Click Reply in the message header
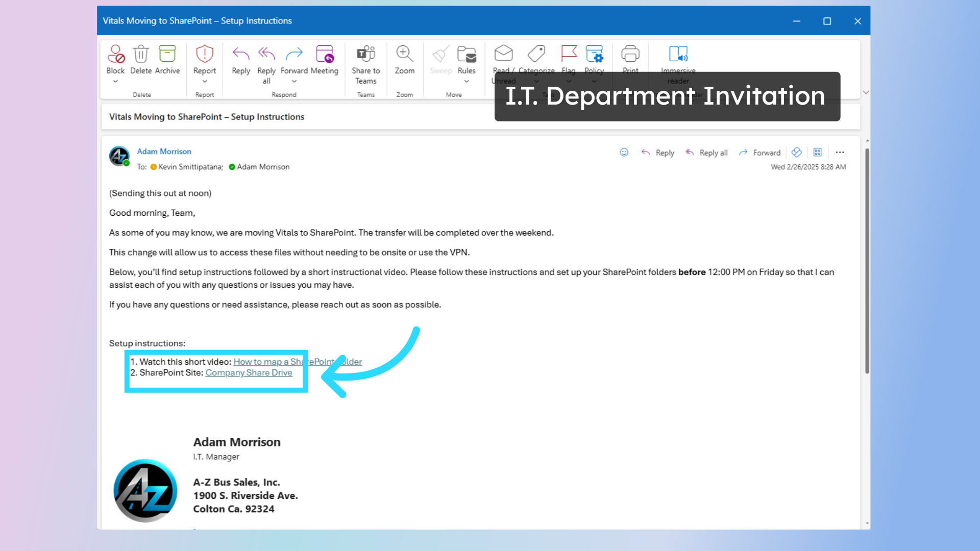The image size is (980, 551). pos(658,153)
